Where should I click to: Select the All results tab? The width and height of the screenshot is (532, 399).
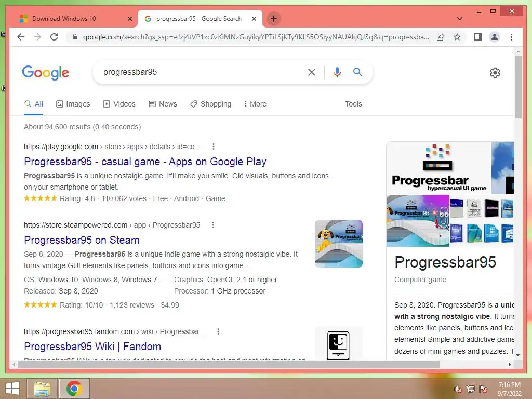34,104
